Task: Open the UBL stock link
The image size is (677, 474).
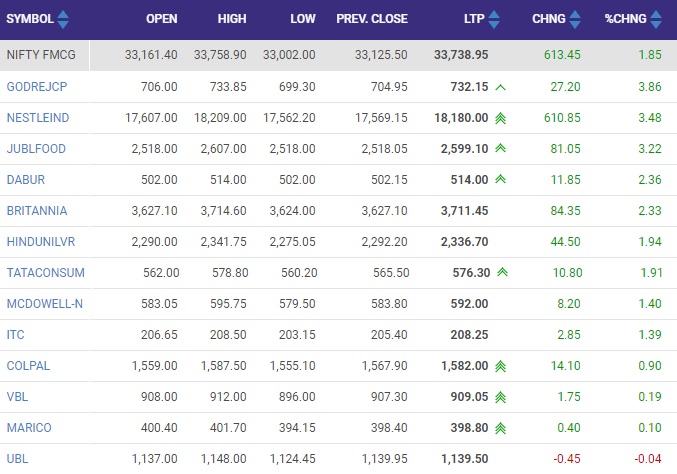Action: 17,459
